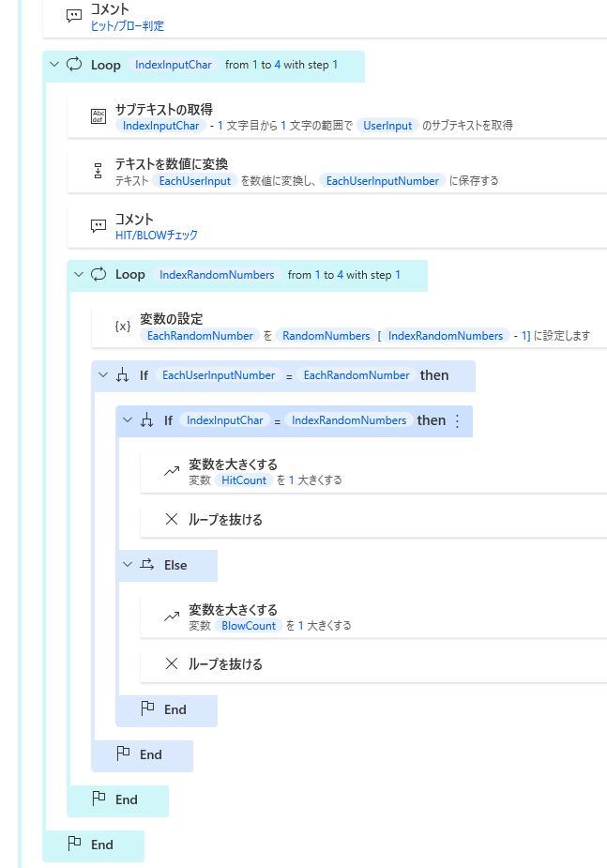Click the comment icon beside HIT/BLOWチェック
The width and height of the screenshot is (607, 868).
(98, 226)
